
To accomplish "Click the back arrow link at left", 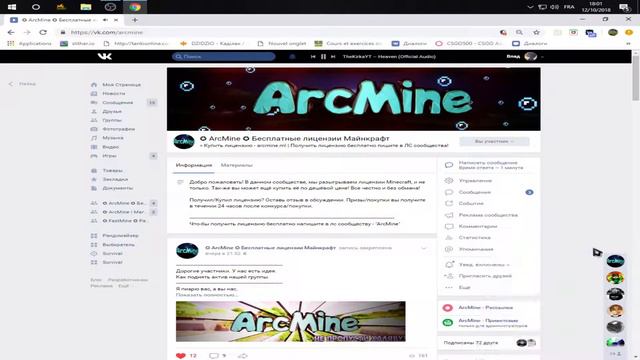I will 22,84.
